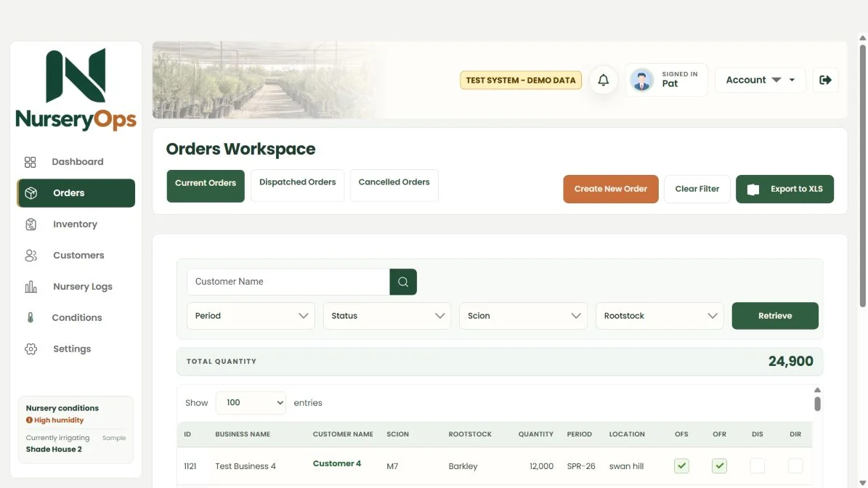
Task: Check DIR checkbox for order 1121
Action: pyautogui.click(x=795, y=466)
